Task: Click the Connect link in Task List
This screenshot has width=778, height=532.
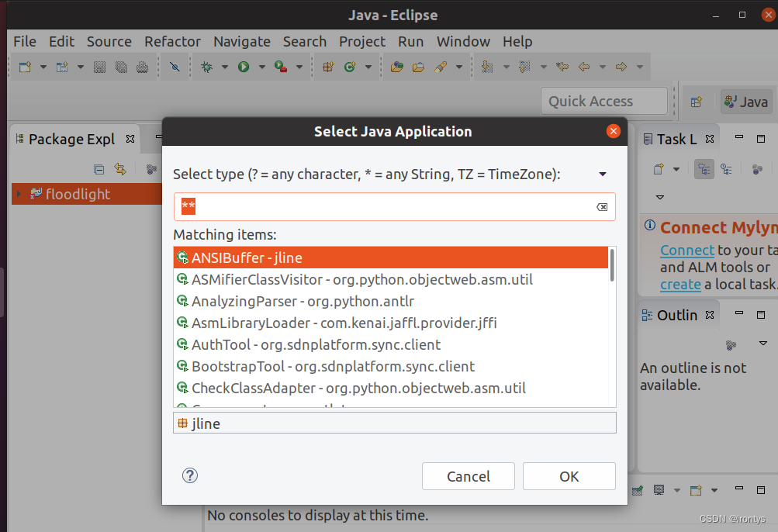Action: (x=687, y=250)
